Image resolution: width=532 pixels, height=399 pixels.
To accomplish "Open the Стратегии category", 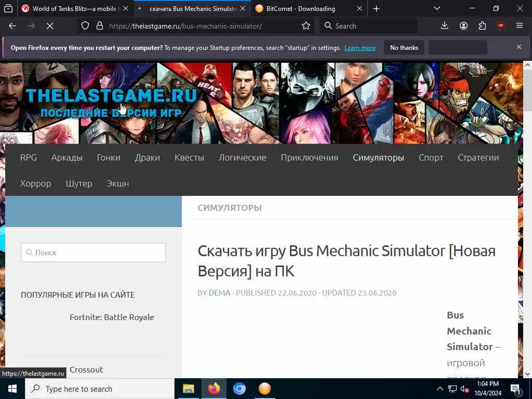I will [478, 157].
